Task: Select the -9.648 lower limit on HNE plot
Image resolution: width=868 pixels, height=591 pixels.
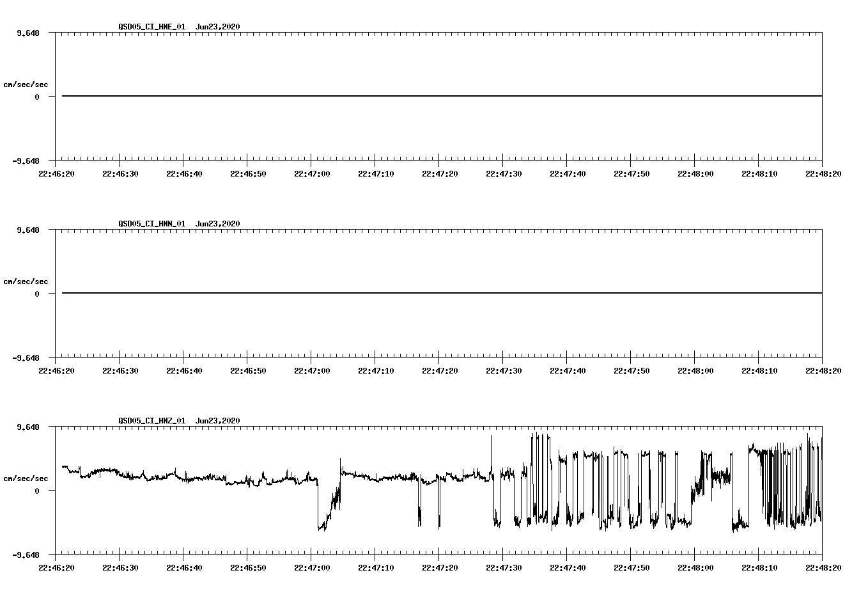Action: [26, 161]
